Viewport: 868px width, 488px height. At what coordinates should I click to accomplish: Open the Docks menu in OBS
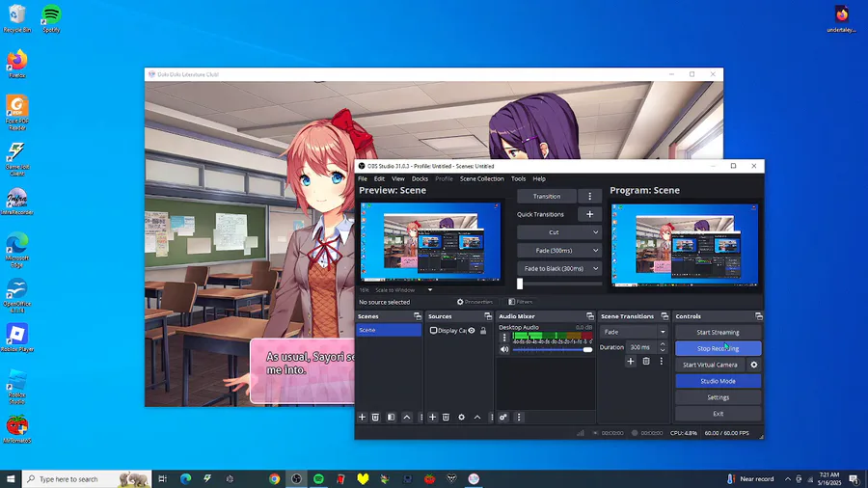tap(420, 178)
